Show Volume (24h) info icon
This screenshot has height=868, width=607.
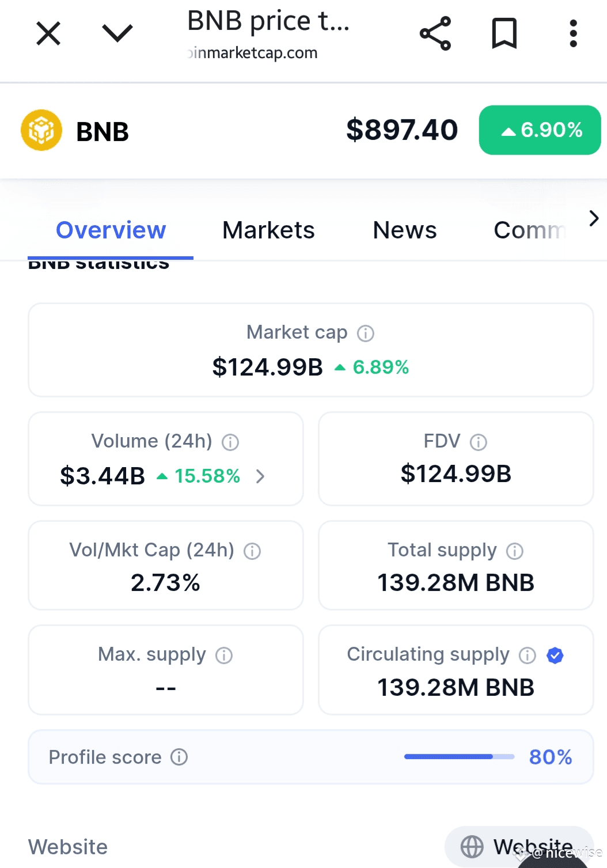230,442
